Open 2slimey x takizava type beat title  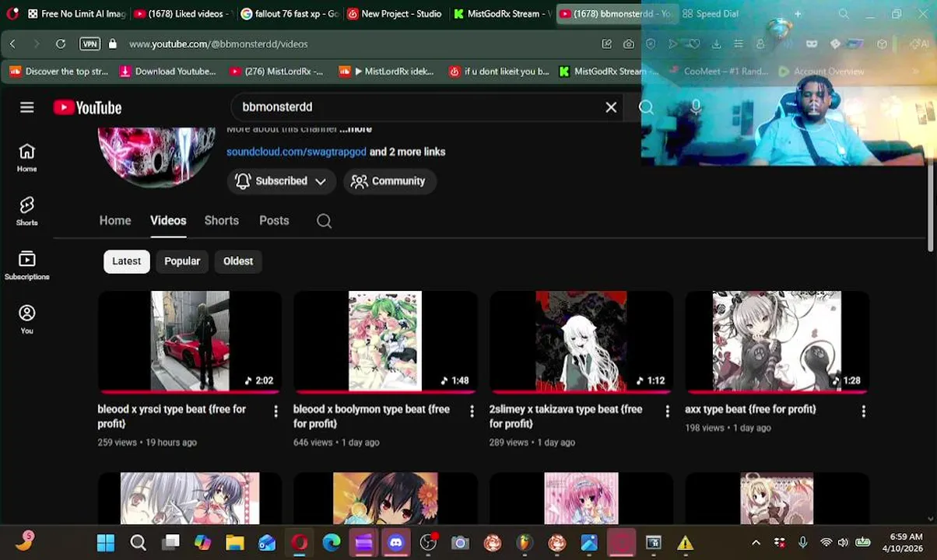(x=566, y=416)
